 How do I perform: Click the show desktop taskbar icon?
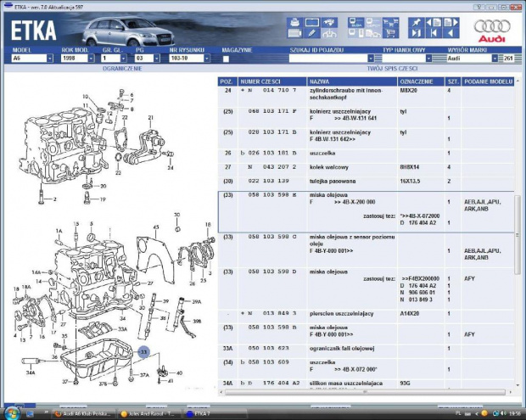[x=30, y=413]
